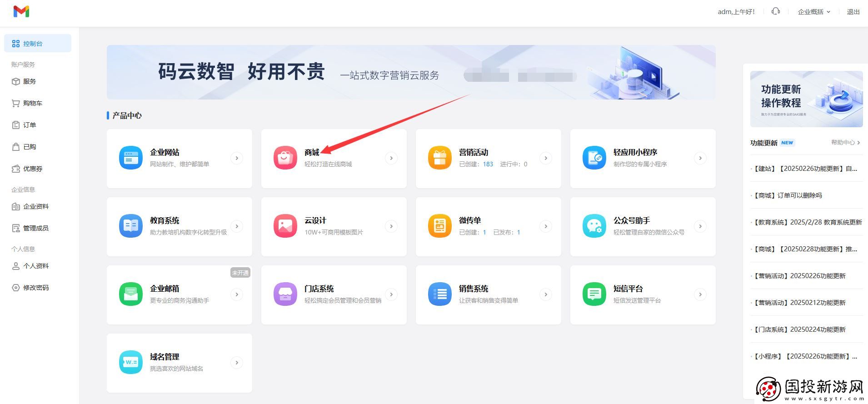Expand the 企业网站 card arrow
This screenshot has height=404, width=868.
(236, 158)
